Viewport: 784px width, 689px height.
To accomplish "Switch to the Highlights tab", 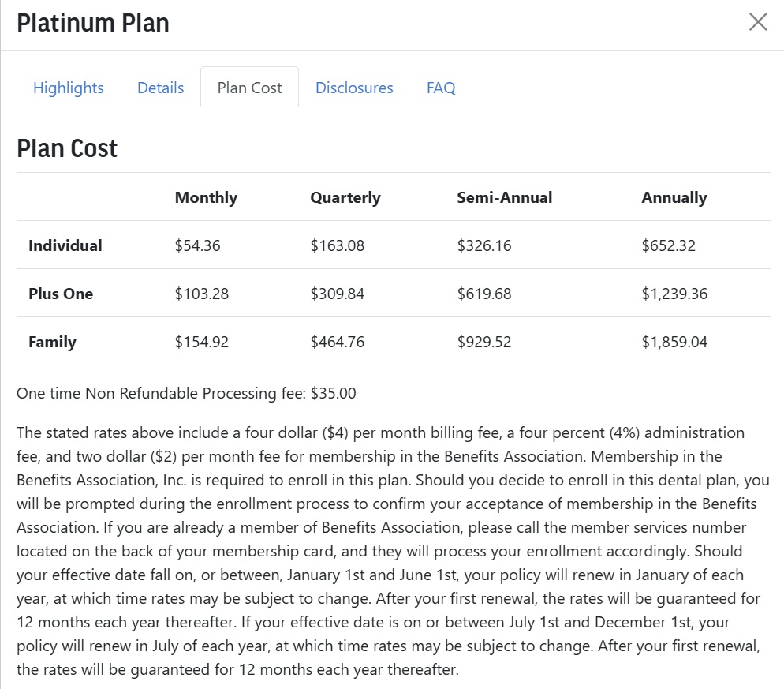I will [x=69, y=88].
